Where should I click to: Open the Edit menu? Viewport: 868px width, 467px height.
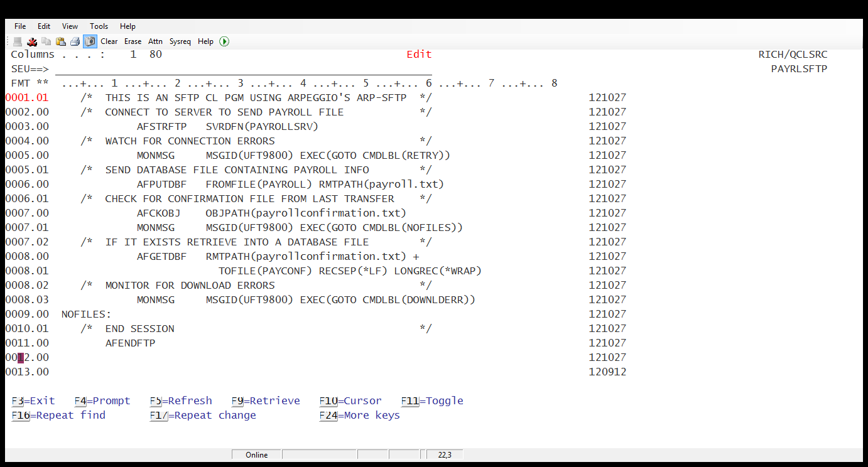[44, 26]
